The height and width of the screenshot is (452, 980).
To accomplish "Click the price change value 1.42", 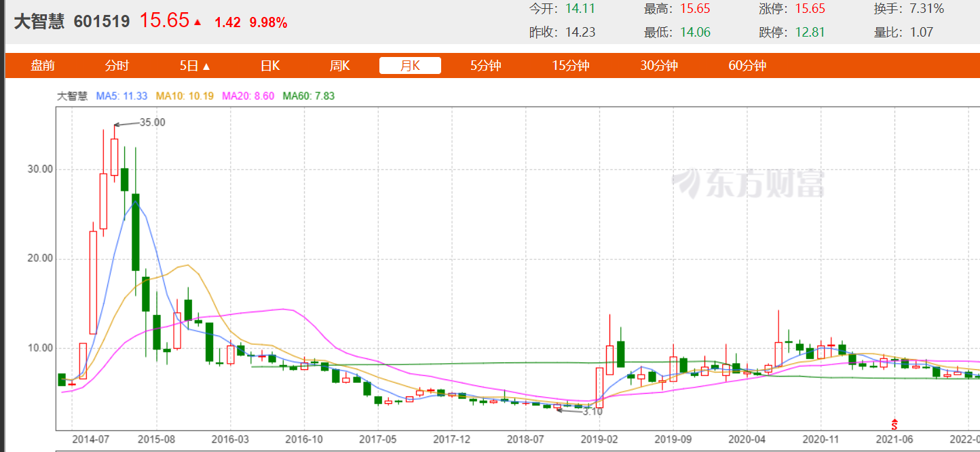I will [227, 22].
